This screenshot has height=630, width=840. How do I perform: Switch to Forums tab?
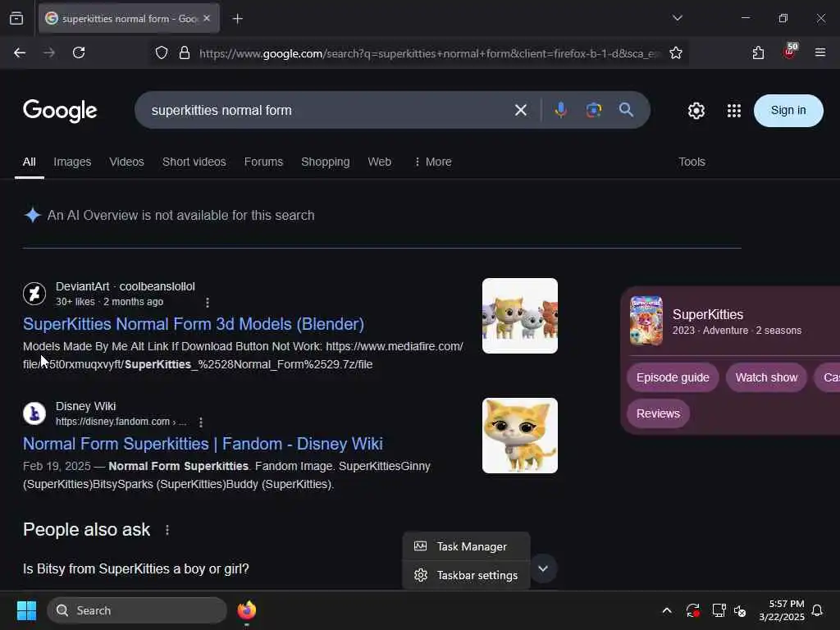click(263, 162)
